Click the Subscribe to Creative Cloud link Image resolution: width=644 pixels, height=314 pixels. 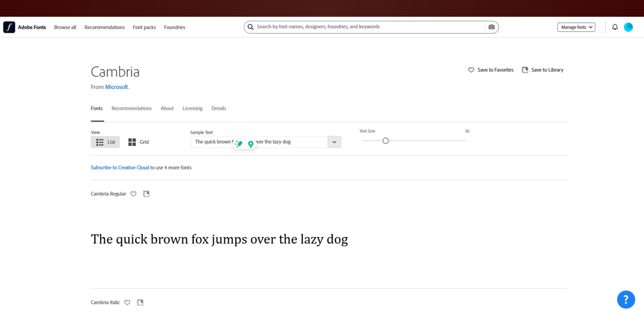(119, 167)
